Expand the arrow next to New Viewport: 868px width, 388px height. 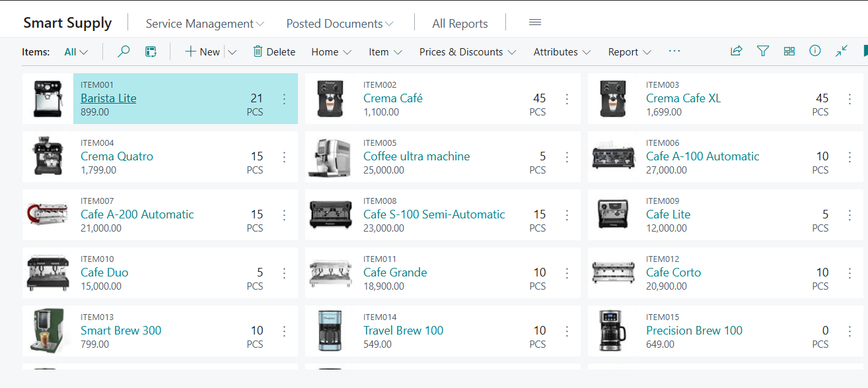coord(233,52)
